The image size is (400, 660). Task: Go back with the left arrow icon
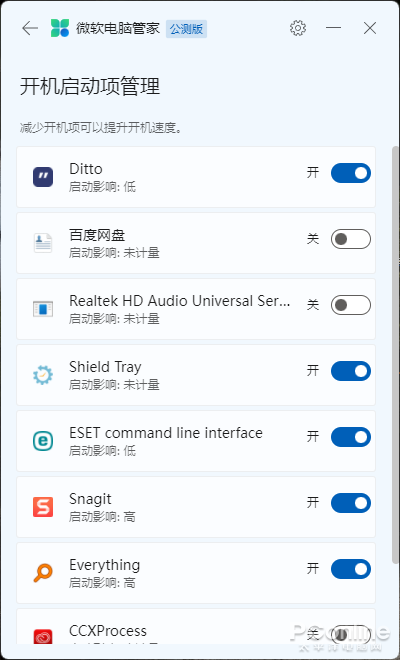30,29
